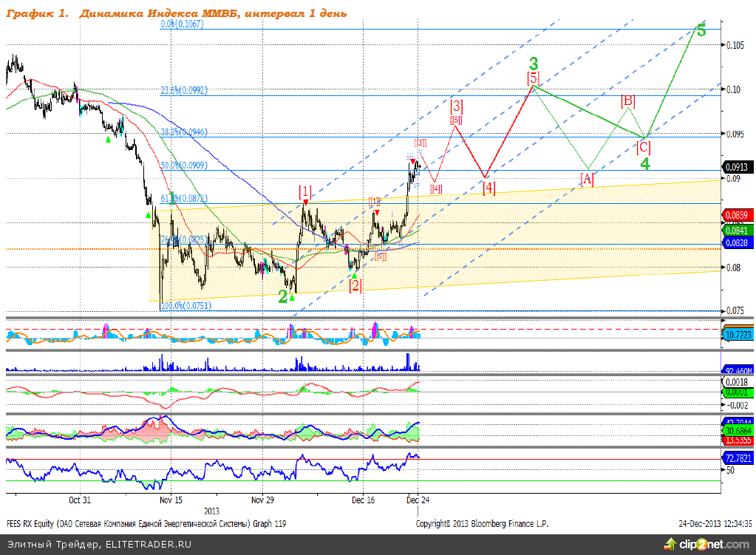756x555 pixels.
Task: Click the 38.2%(0.0946) Fibonacci level label
Action: tap(184, 132)
